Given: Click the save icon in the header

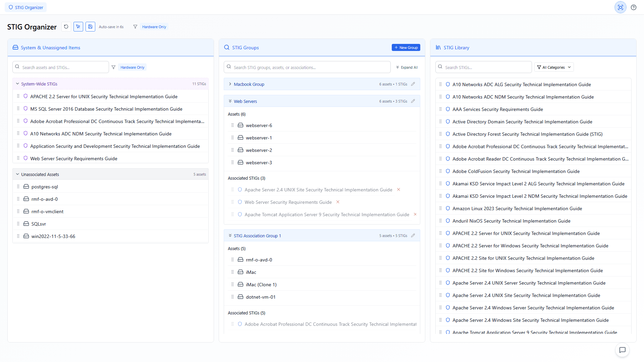Looking at the screenshot, I should pos(90,27).
